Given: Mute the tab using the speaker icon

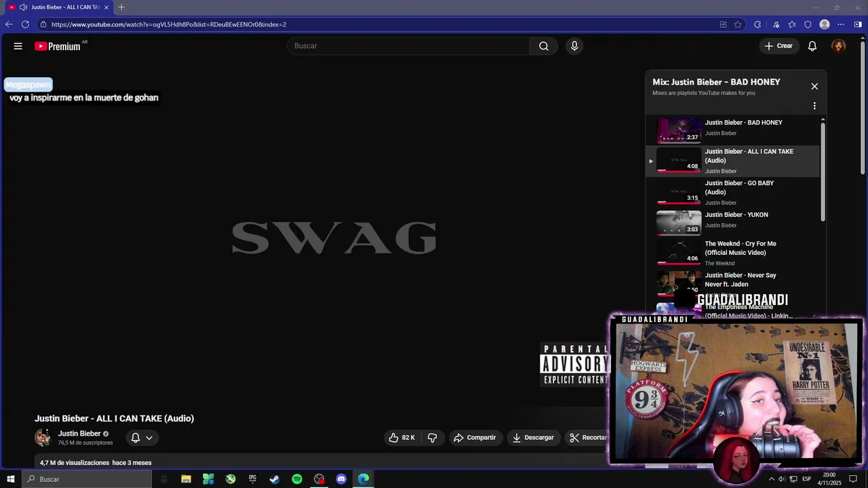Looking at the screenshot, I should pyautogui.click(x=23, y=7).
